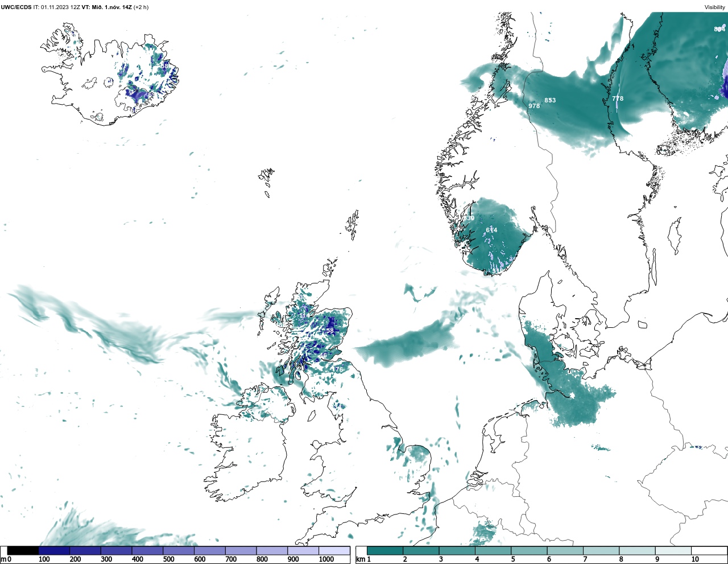The width and height of the screenshot is (728, 564).
Task: Click the 500–600 m legend color band
Action: point(179,550)
